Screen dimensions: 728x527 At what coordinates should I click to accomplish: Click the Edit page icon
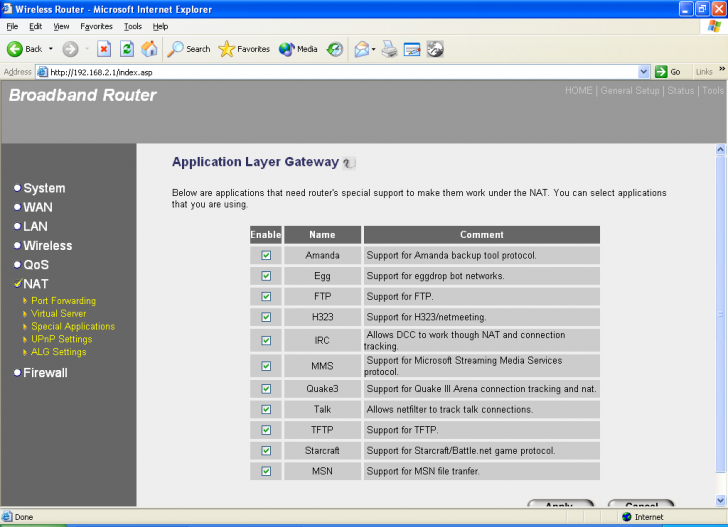pos(412,49)
